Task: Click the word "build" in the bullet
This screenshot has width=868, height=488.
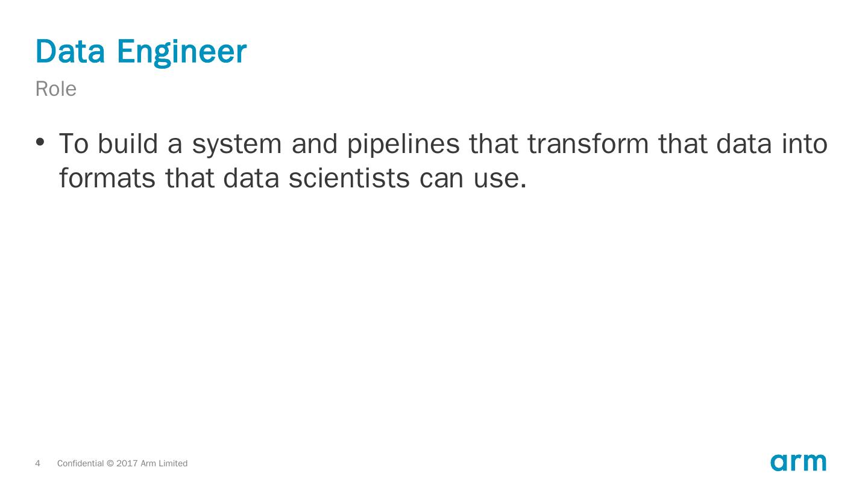Action: coord(128,143)
